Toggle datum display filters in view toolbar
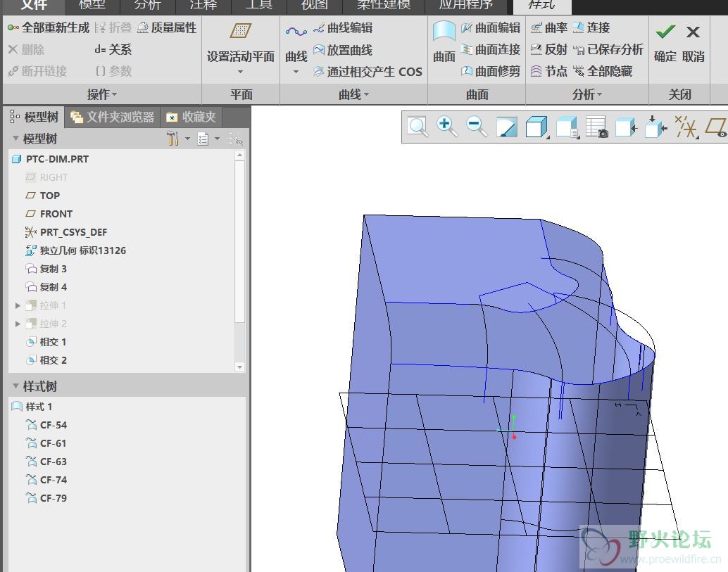This screenshot has width=728, height=572. [x=686, y=127]
